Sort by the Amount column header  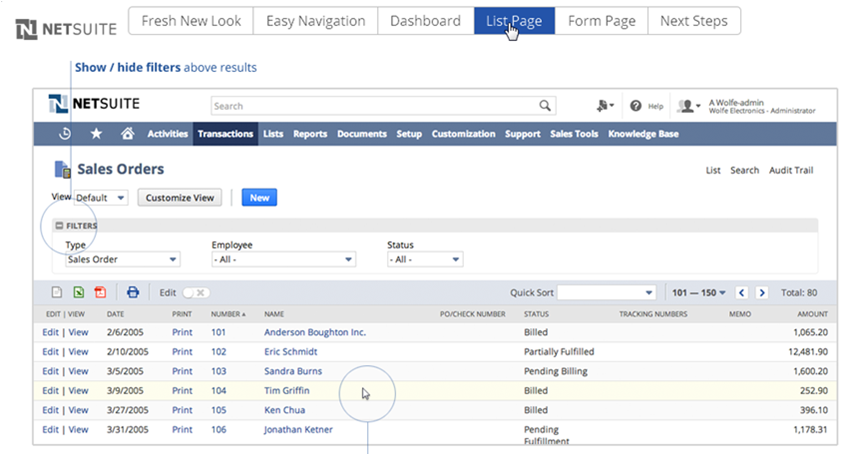pyautogui.click(x=812, y=314)
